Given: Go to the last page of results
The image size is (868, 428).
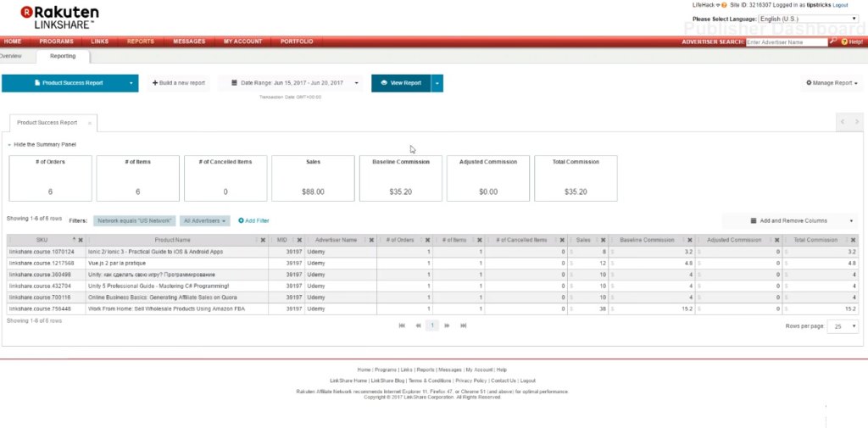Looking at the screenshot, I should pyautogui.click(x=464, y=325).
